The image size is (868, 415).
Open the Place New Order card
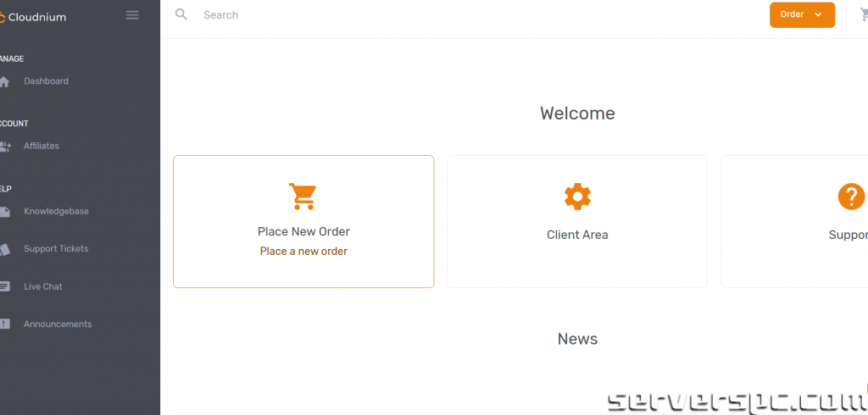click(303, 222)
